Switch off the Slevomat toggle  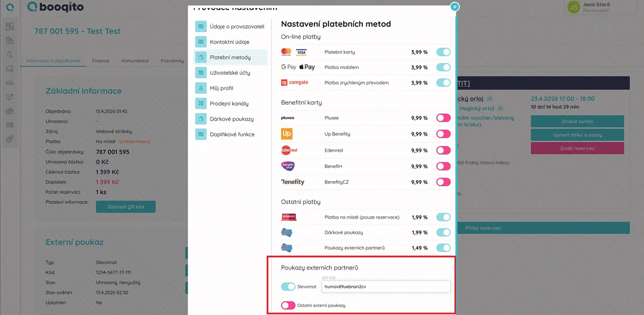point(288,286)
